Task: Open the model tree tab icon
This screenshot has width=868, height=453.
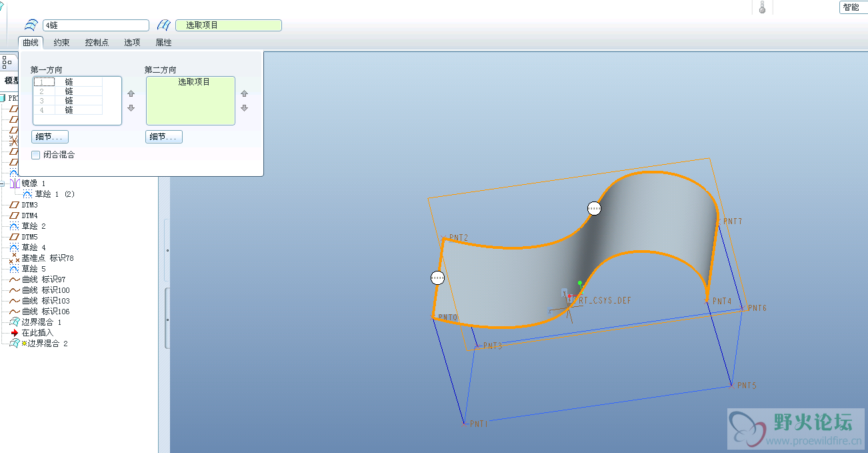Action: tap(7, 61)
